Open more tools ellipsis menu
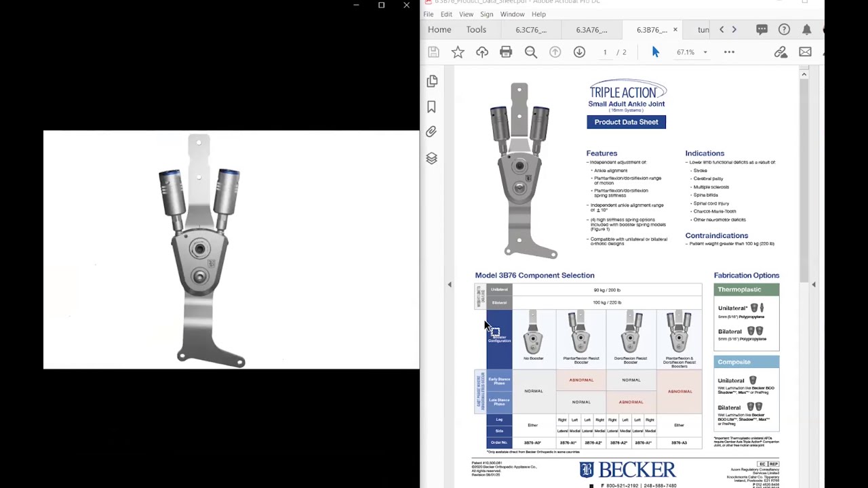Viewport: 868px width, 488px height. pos(729,52)
